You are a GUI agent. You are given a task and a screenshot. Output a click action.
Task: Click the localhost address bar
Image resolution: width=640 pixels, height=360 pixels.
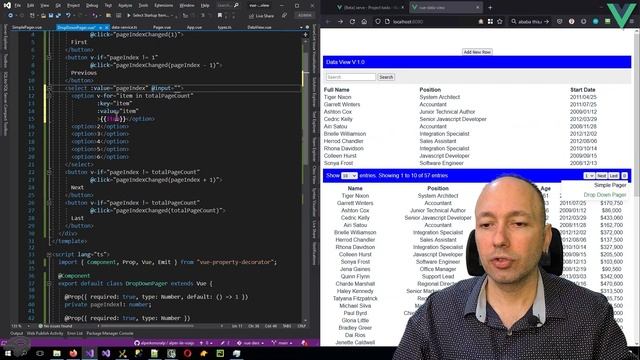(x=424, y=22)
